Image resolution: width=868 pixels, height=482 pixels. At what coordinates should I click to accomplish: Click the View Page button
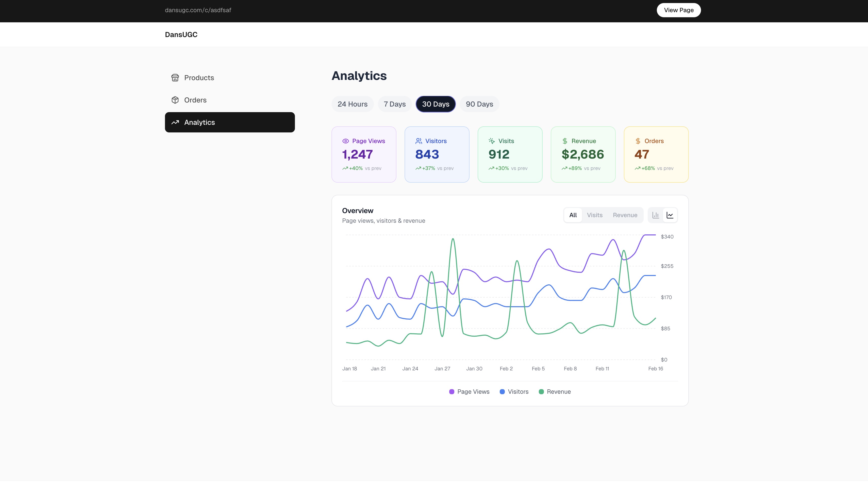coord(678,10)
